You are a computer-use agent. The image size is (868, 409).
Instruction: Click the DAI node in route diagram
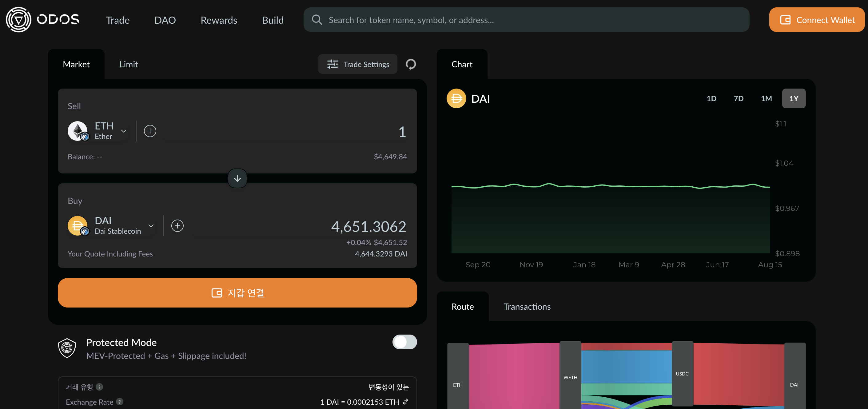(794, 376)
